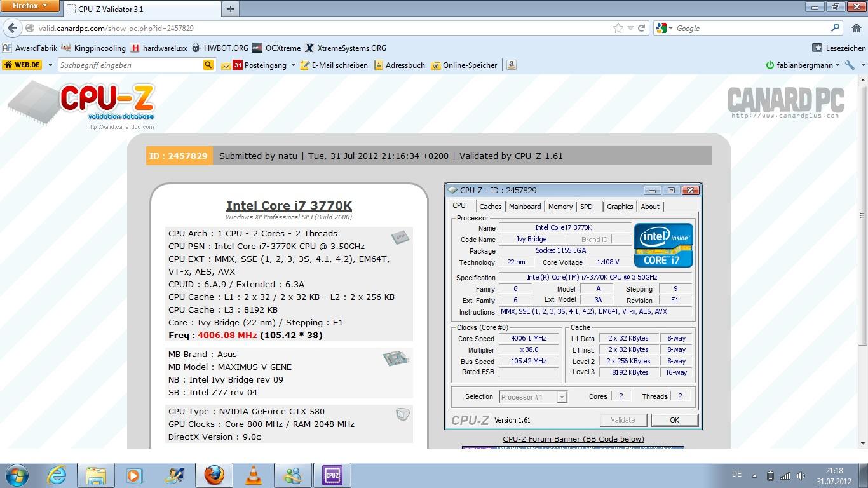Open the Kingpincooling bookmark
Screen dimensions: 868x488
click(94, 48)
